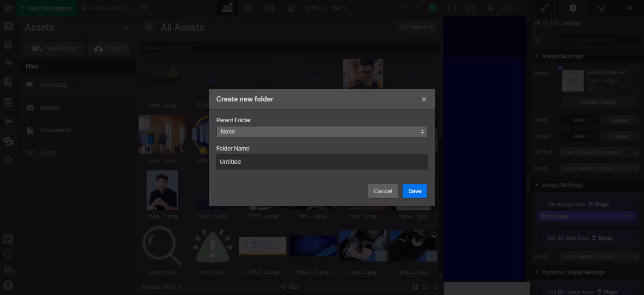Screen dimensions: 644x295
Task: Select the desktop base breakpoint
Action: pyautogui.click(x=228, y=8)
